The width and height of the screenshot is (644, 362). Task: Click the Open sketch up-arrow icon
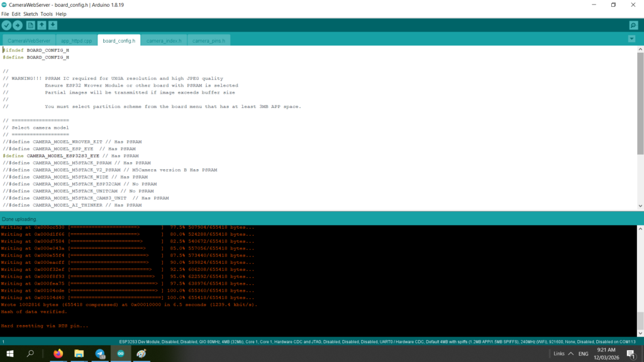pyautogui.click(x=42, y=25)
